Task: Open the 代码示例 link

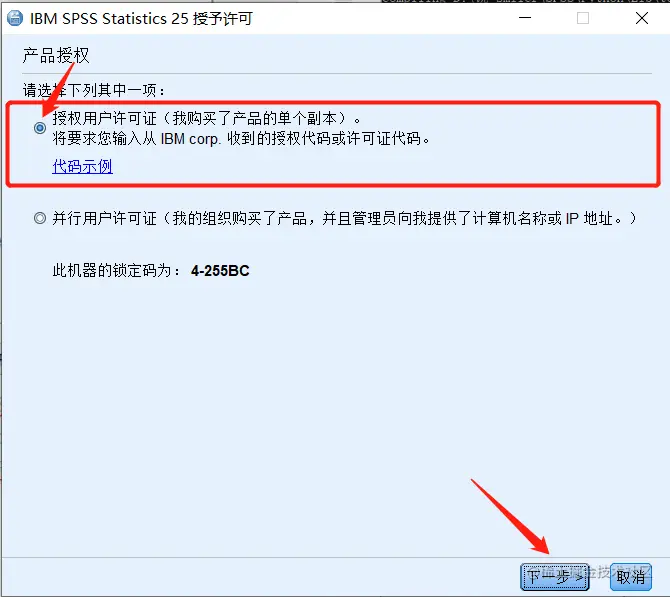Action: point(82,166)
